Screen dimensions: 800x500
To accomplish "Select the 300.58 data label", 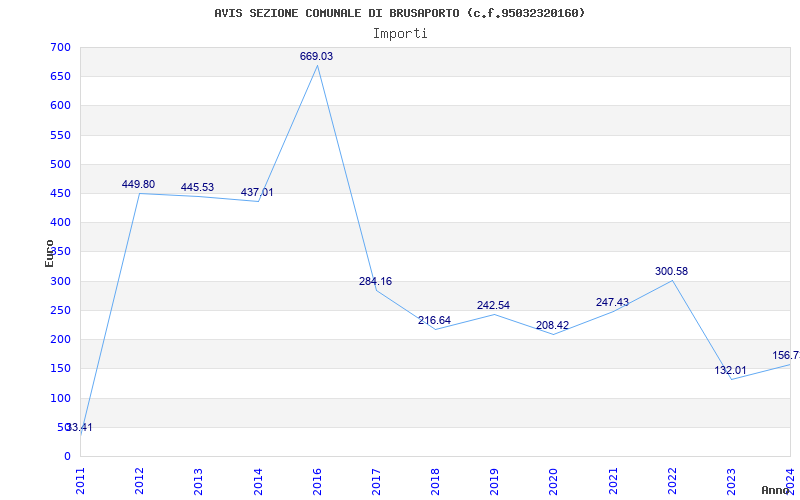I will click(x=671, y=272).
